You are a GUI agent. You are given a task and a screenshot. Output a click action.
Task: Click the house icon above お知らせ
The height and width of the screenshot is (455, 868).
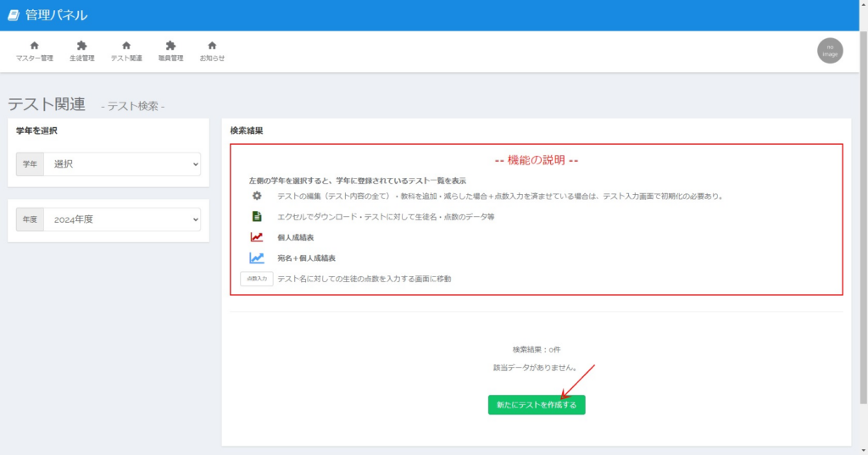click(x=212, y=46)
